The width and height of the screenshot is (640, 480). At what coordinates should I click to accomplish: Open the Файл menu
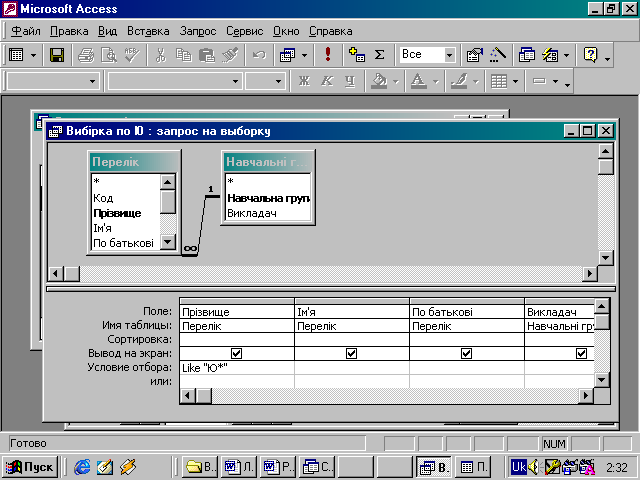coord(26,31)
